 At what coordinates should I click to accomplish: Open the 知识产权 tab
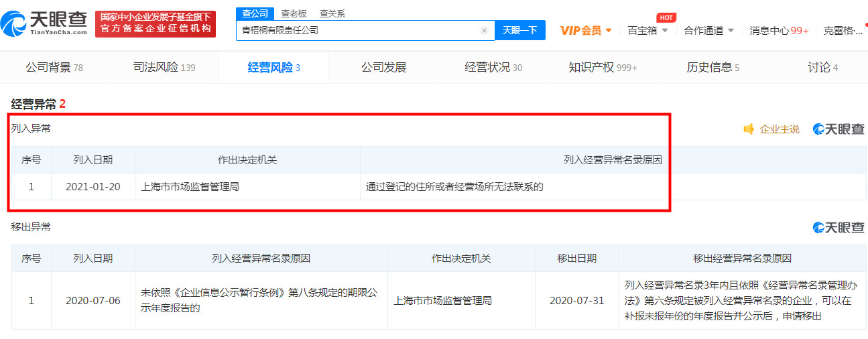(x=603, y=67)
